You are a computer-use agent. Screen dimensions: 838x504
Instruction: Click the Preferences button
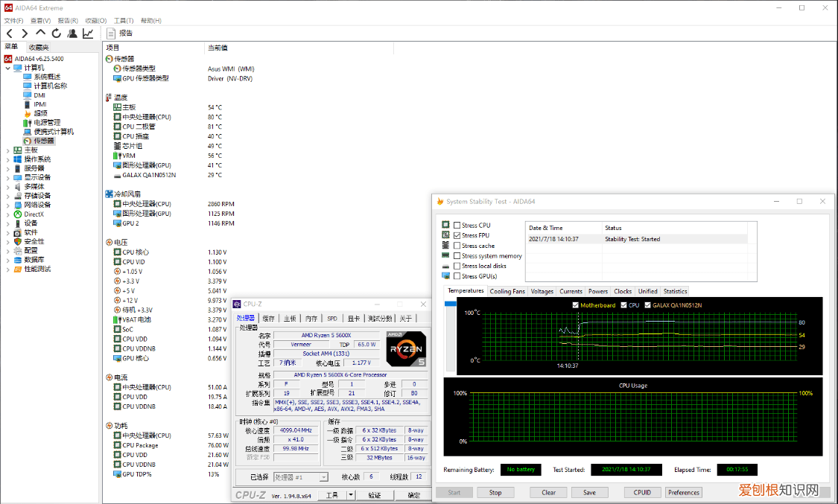click(683, 492)
